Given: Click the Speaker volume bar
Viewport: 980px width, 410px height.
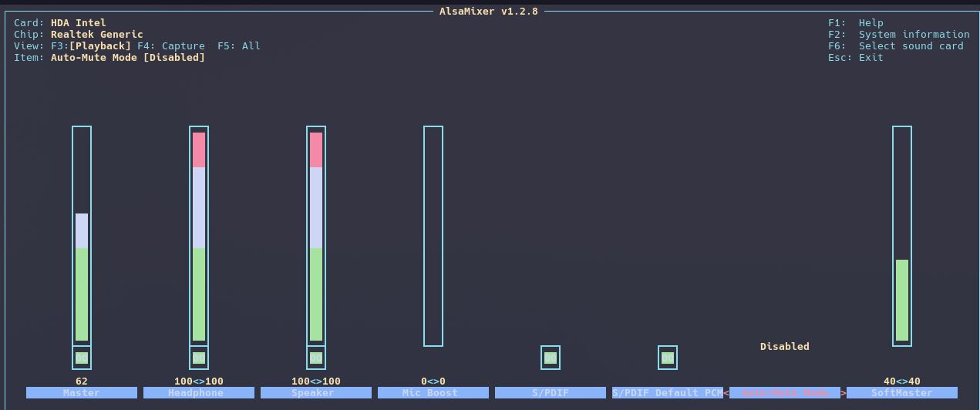Looking at the screenshot, I should (316, 236).
